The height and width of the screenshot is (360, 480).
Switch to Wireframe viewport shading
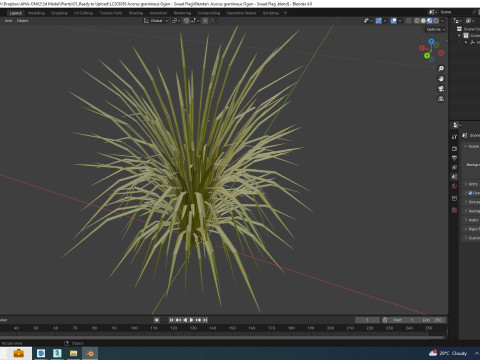tap(417, 21)
